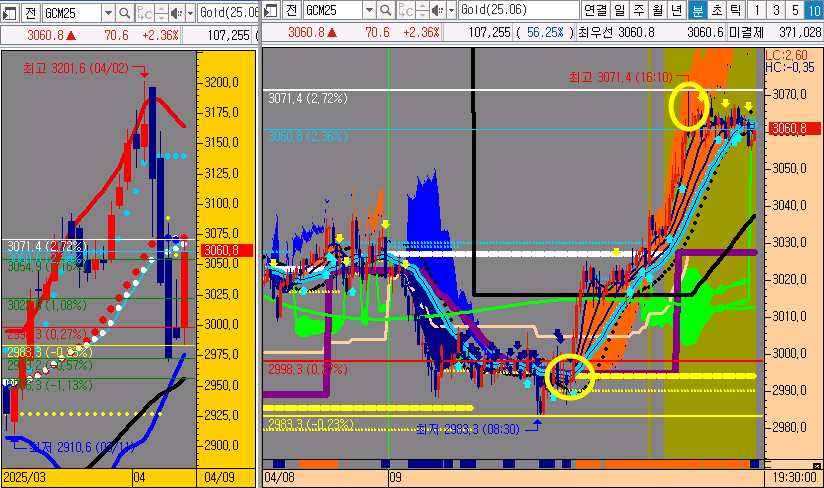Click the 56.25% ratio value
The width and height of the screenshot is (824, 488).
click(x=545, y=33)
